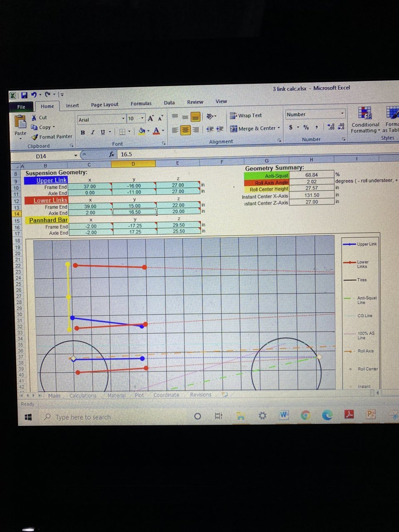Image resolution: width=399 pixels, height=532 pixels.
Task: Align text left icon
Action: 175,130
